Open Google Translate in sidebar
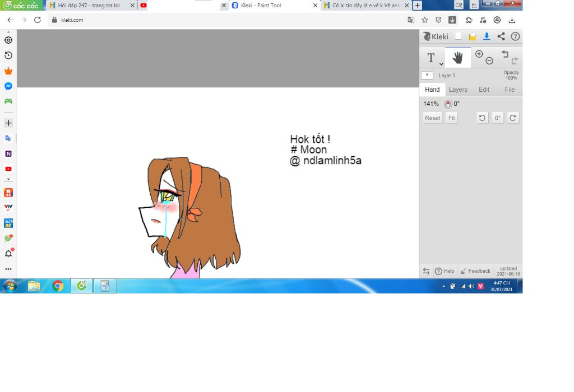The width and height of the screenshot is (574, 392). [8, 138]
